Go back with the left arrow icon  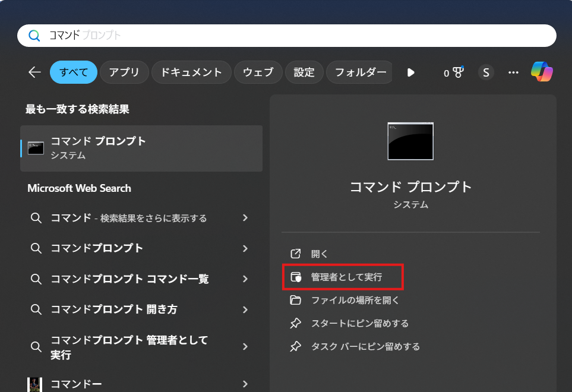[34, 72]
